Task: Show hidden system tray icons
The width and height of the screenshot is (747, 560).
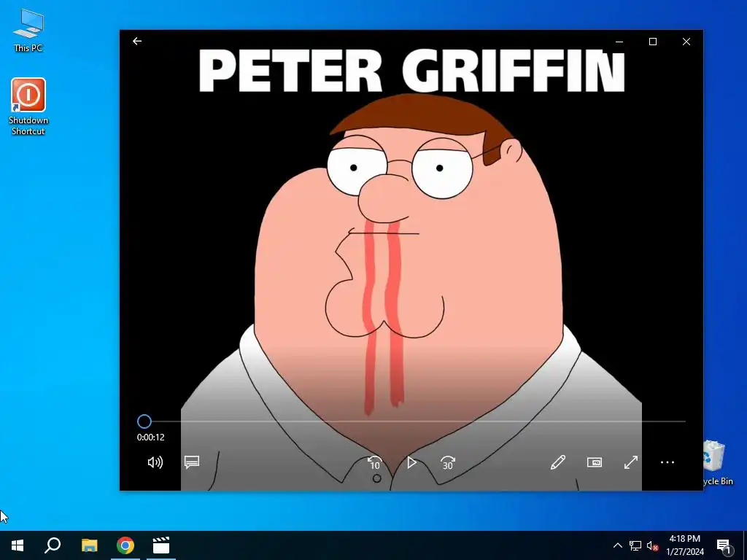Action: point(617,545)
